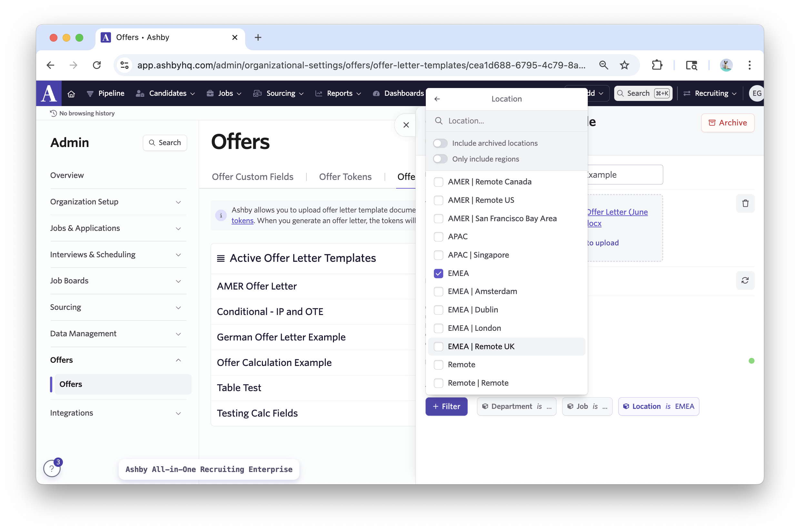Click the Location search input field
800x532 pixels.
[x=506, y=121]
